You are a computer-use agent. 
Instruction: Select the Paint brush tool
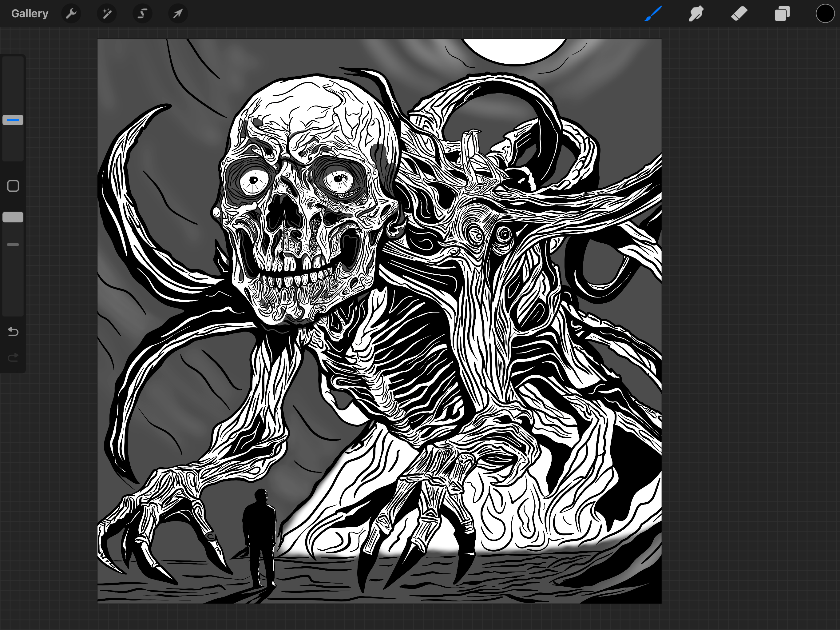pos(653,14)
